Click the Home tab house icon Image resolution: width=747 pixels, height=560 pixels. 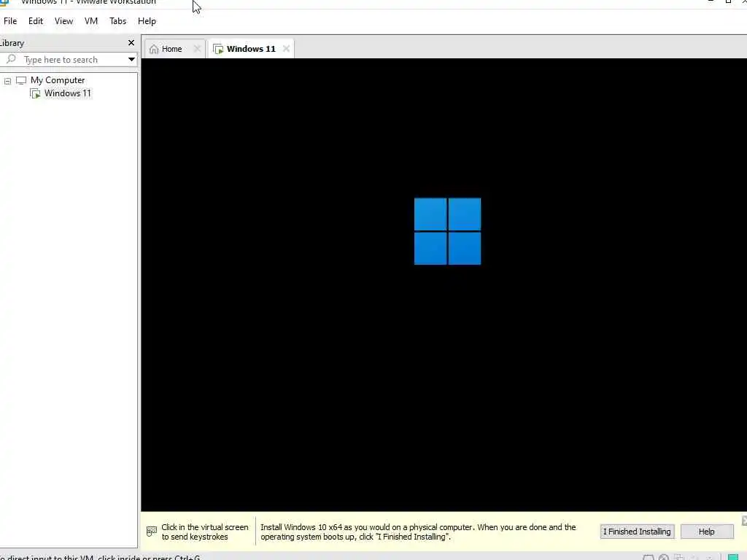pyautogui.click(x=154, y=49)
